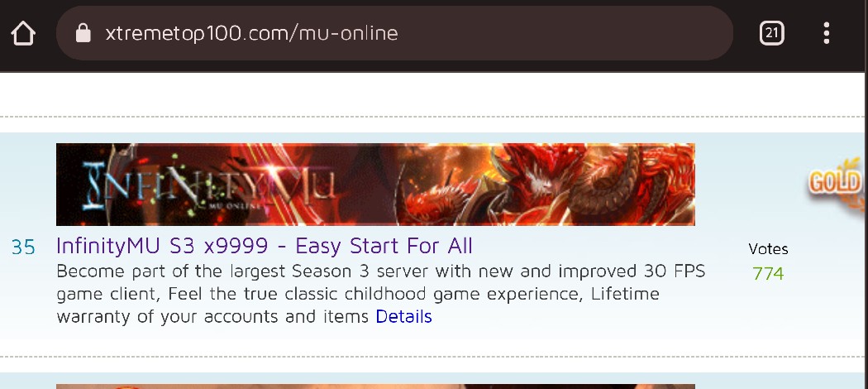Open the Details link for InfinityMU
Viewport: 868px width, 389px height.
tap(404, 316)
